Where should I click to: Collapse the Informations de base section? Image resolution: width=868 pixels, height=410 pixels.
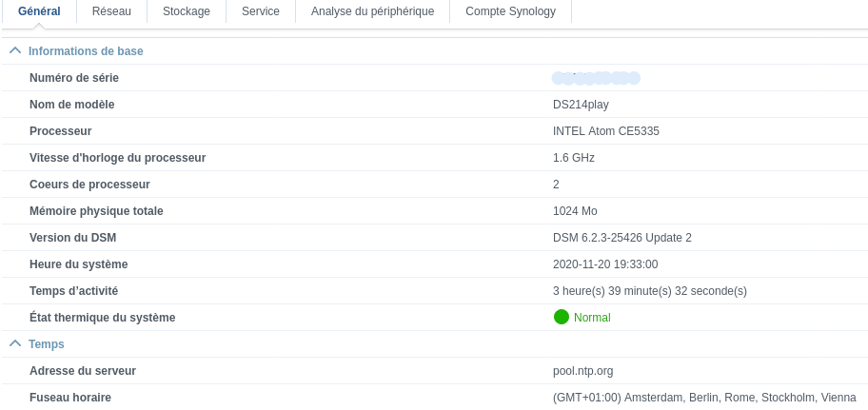pos(15,50)
